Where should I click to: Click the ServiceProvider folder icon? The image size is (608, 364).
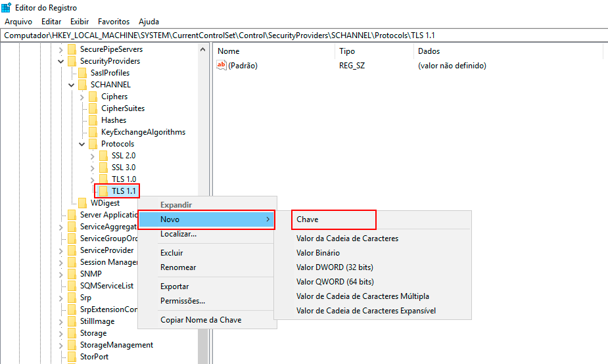tap(72, 250)
